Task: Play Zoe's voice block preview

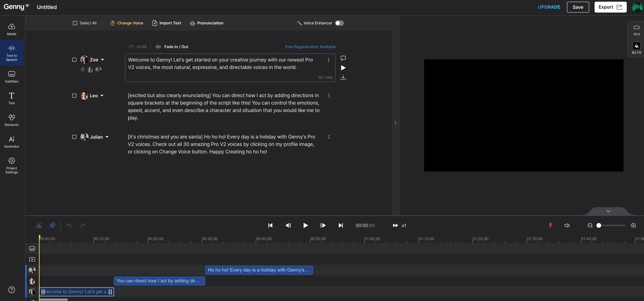Action: click(x=343, y=68)
